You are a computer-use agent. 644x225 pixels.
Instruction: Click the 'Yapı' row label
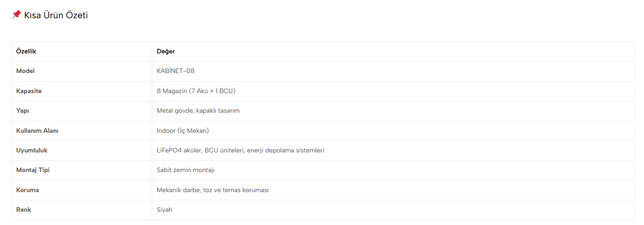point(23,111)
